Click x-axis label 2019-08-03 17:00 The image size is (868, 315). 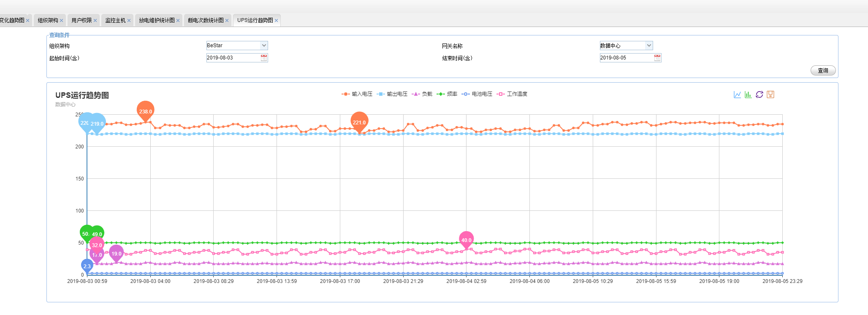340,281
